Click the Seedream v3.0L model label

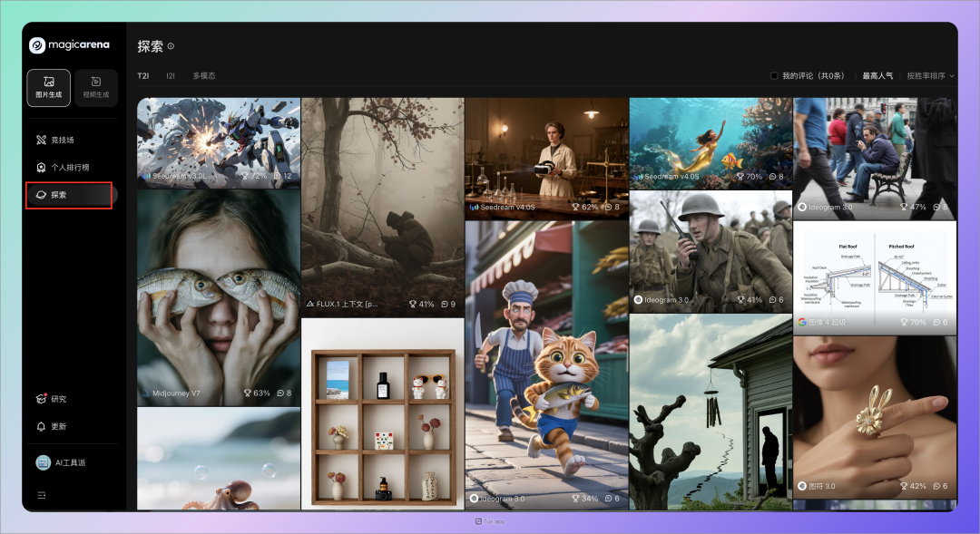pos(180,176)
